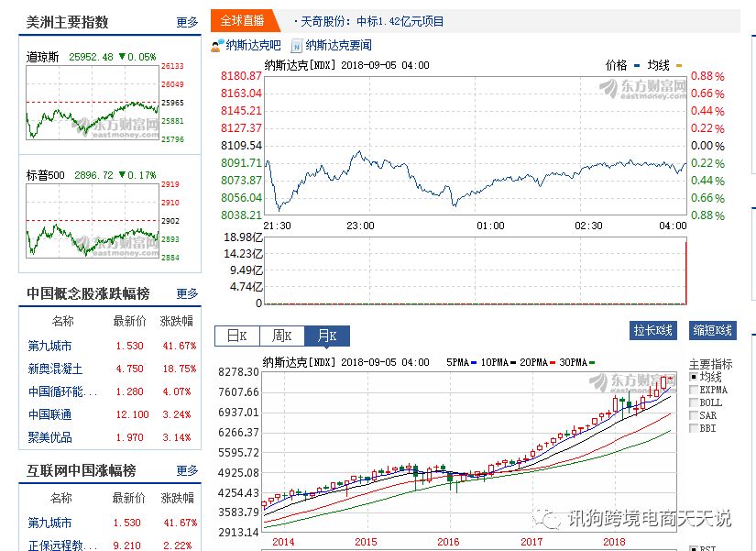Click the 涨跌幅 header in 中国概念股涨跌幅榜
Viewport: 756px width, 551px height.
pyautogui.click(x=177, y=321)
